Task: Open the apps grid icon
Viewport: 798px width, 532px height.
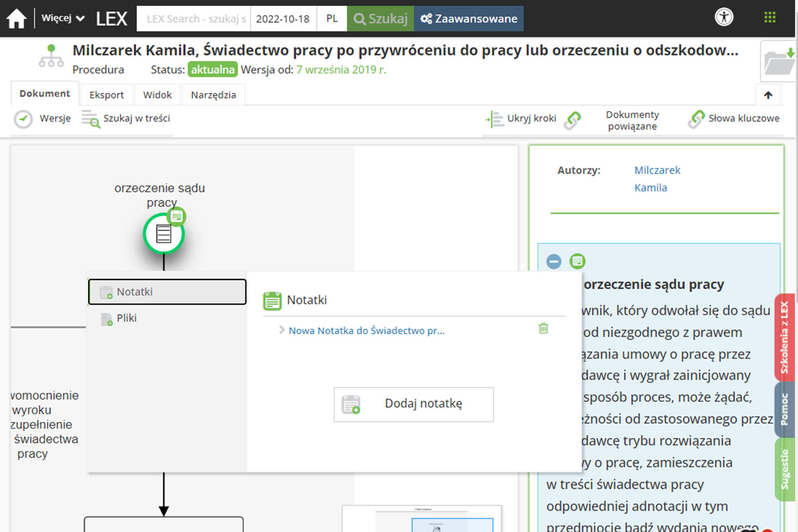Action: 770,18
